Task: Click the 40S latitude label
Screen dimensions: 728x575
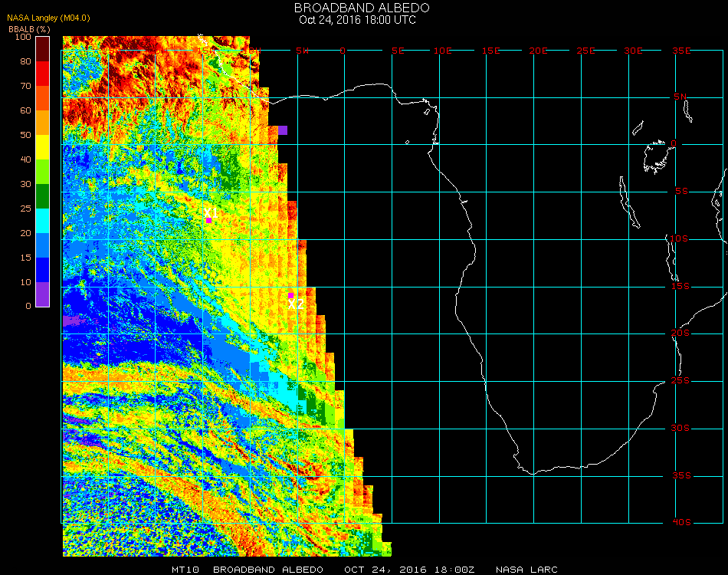Action: pyautogui.click(x=681, y=522)
